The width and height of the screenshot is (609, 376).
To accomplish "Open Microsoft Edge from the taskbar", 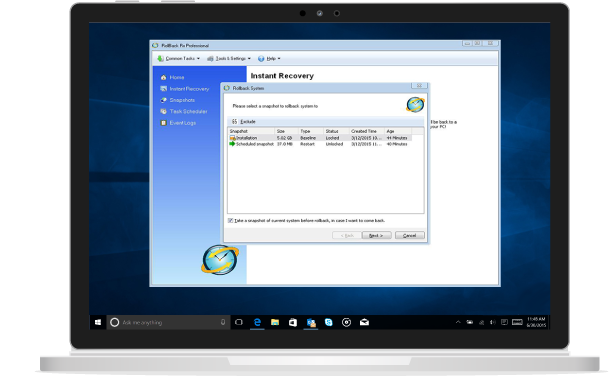I will click(257, 322).
